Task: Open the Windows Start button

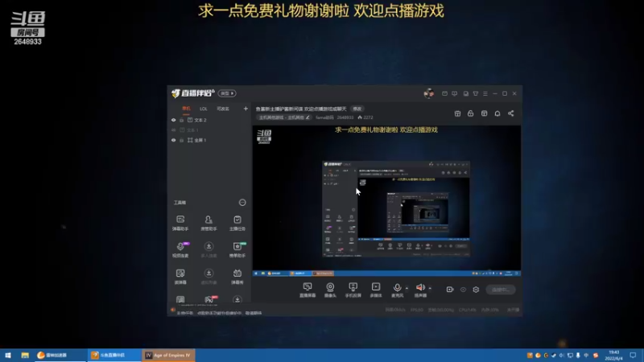Action: point(8,355)
